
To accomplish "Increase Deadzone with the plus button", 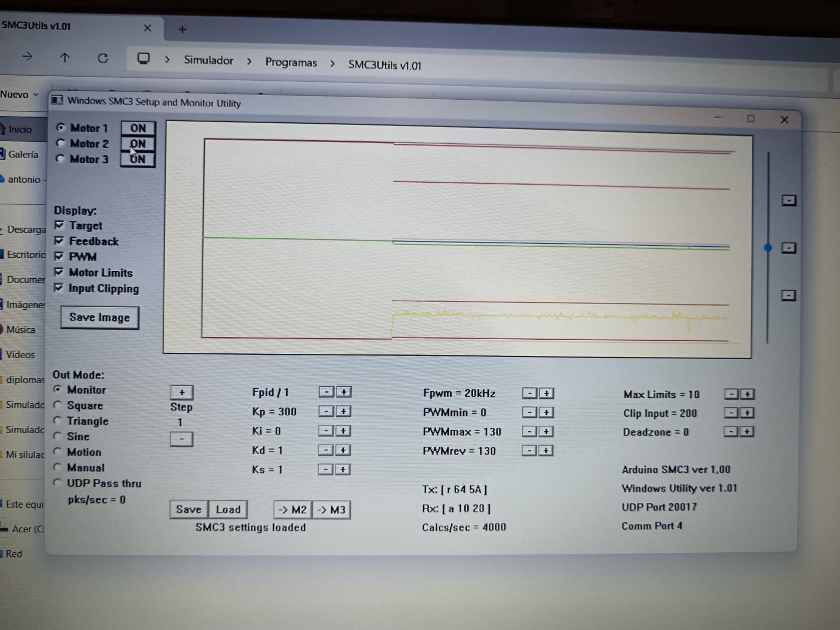I will pos(747,432).
